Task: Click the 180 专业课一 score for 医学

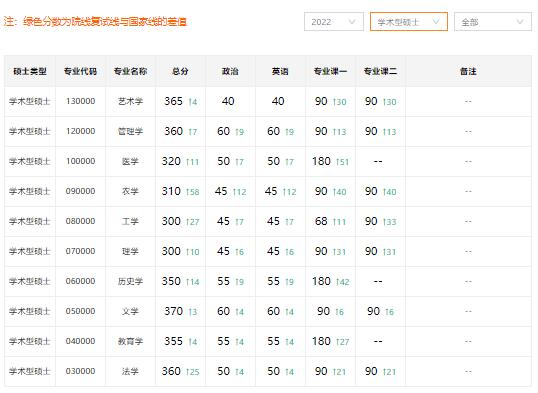Action: [321, 161]
